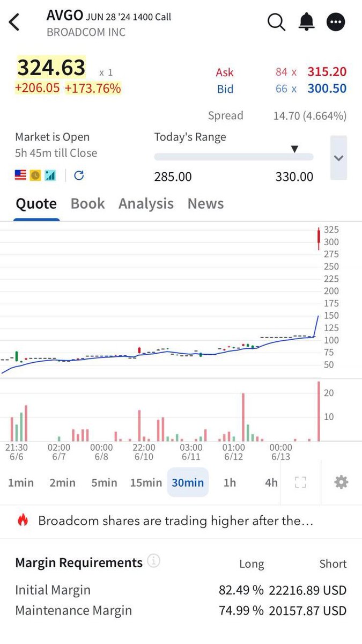Tap the teal chart data icon
362x644 pixels.
(50, 175)
